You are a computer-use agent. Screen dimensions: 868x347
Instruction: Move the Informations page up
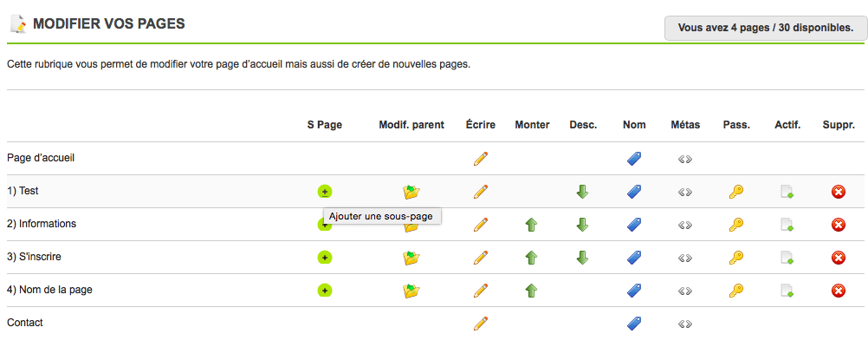coord(532,225)
